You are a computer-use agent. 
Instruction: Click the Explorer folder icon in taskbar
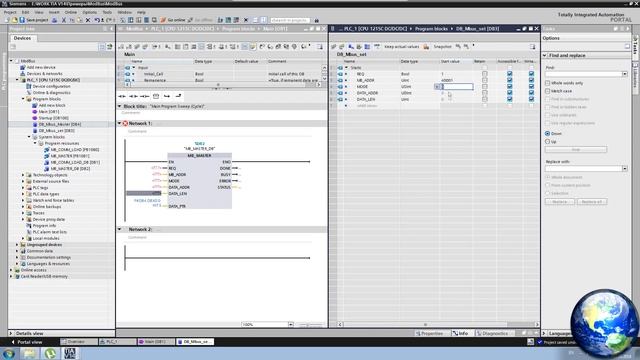pyautogui.click(x=29, y=353)
